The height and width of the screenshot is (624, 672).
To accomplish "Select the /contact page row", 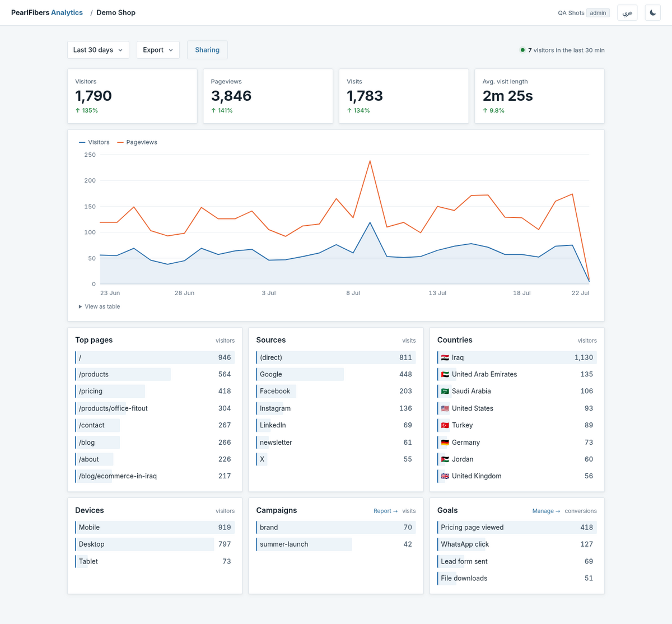I will point(155,425).
